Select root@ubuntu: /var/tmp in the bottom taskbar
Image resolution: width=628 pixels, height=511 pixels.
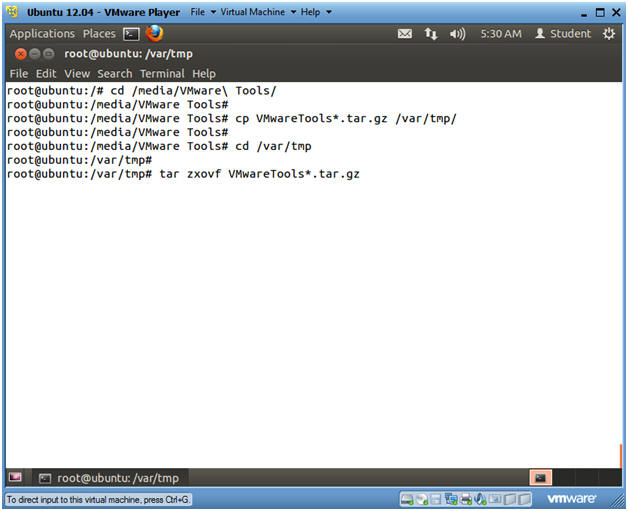(109, 478)
